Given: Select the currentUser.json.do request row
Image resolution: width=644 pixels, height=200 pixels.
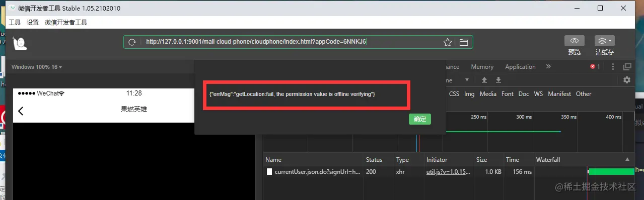Looking at the screenshot, I should [448, 172].
